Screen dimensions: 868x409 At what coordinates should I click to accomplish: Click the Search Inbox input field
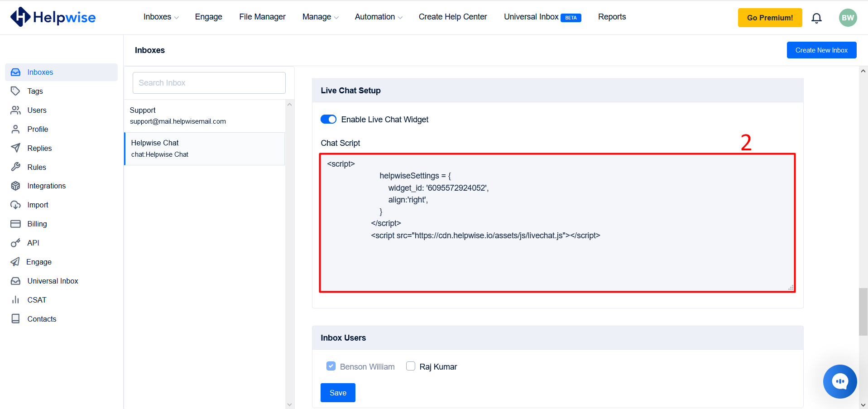point(209,83)
